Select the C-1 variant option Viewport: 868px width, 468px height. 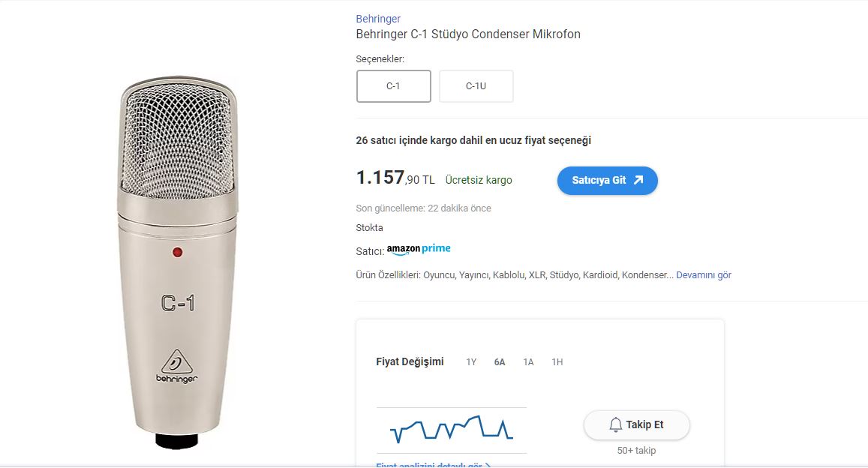click(393, 86)
